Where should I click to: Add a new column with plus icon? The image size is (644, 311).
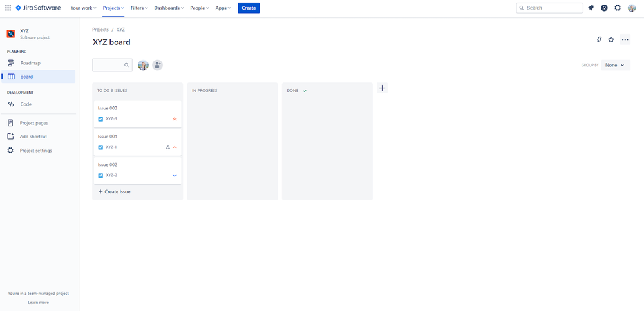click(382, 88)
